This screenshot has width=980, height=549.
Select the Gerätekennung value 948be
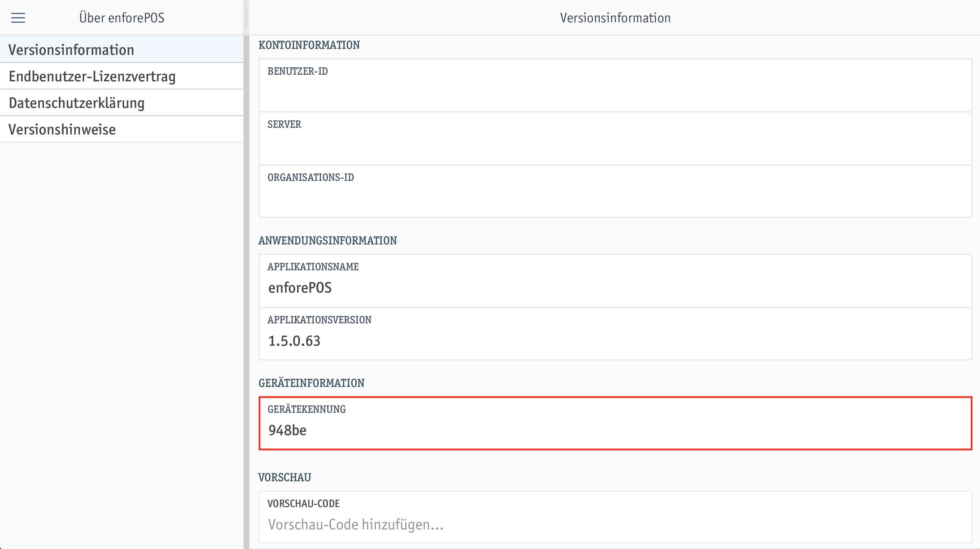tap(287, 430)
